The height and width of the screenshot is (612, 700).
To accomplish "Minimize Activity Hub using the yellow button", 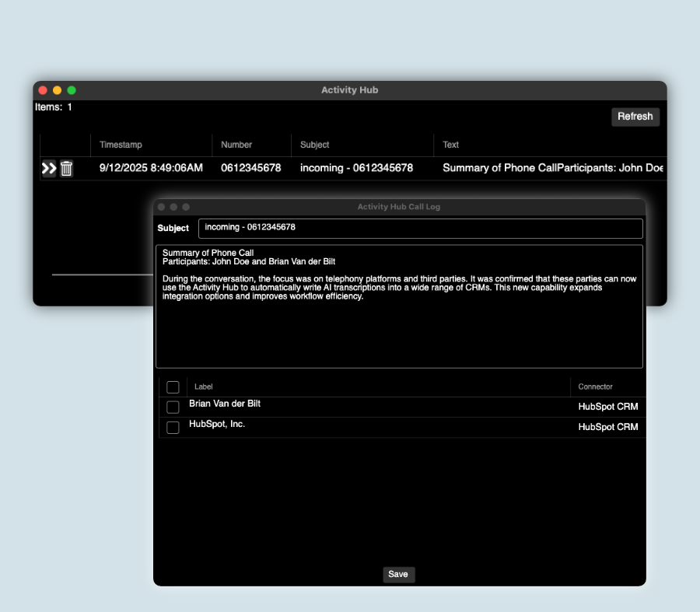I will [57, 90].
